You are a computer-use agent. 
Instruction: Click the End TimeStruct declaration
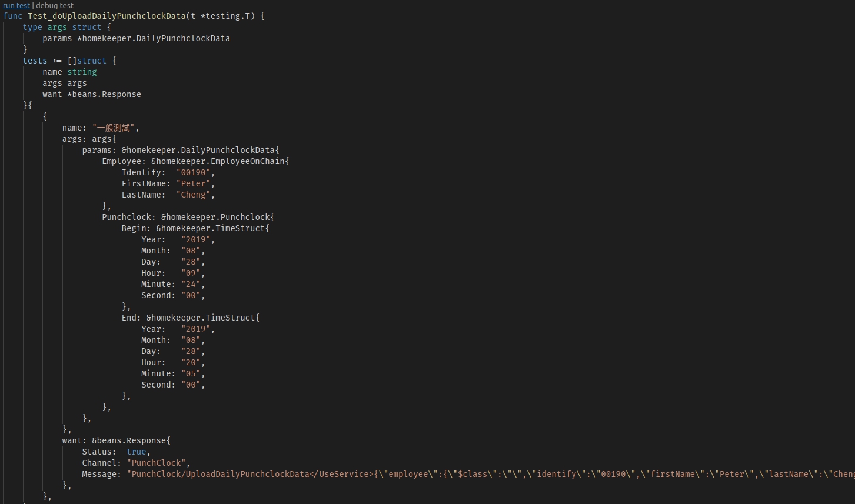point(191,318)
